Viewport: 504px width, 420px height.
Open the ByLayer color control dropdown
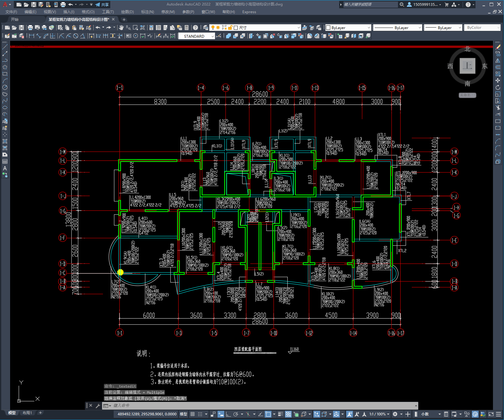348,28
